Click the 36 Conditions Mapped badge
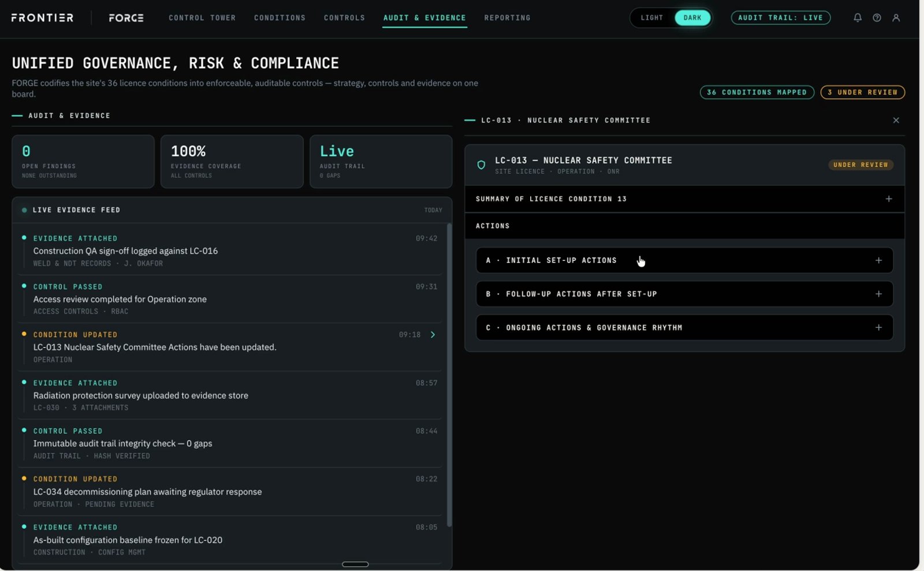924x571 pixels. (x=757, y=92)
